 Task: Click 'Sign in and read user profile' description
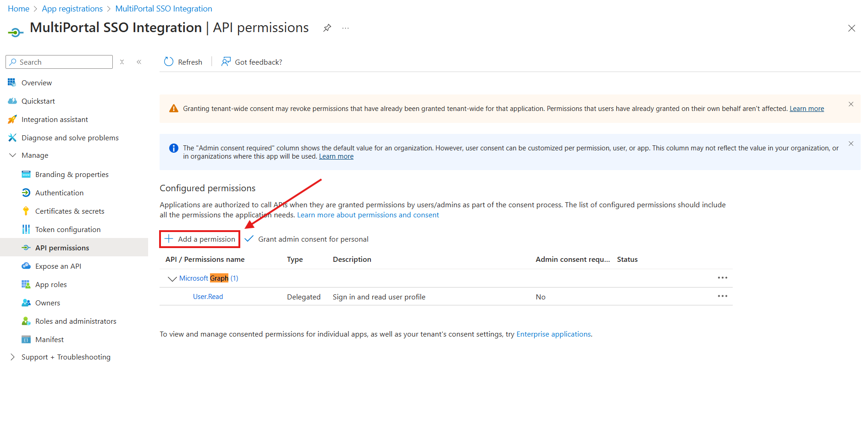click(379, 297)
